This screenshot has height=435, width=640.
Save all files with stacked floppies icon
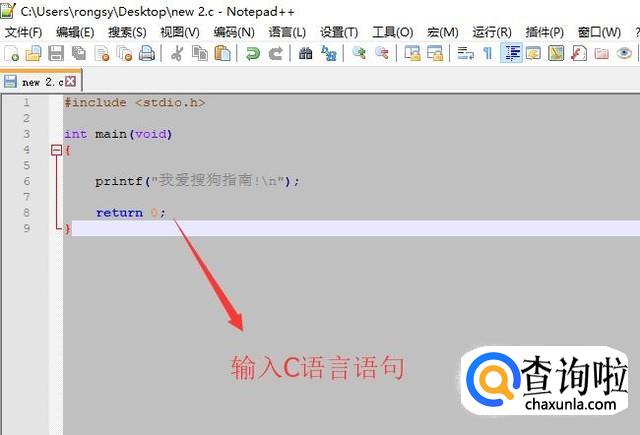click(x=79, y=53)
